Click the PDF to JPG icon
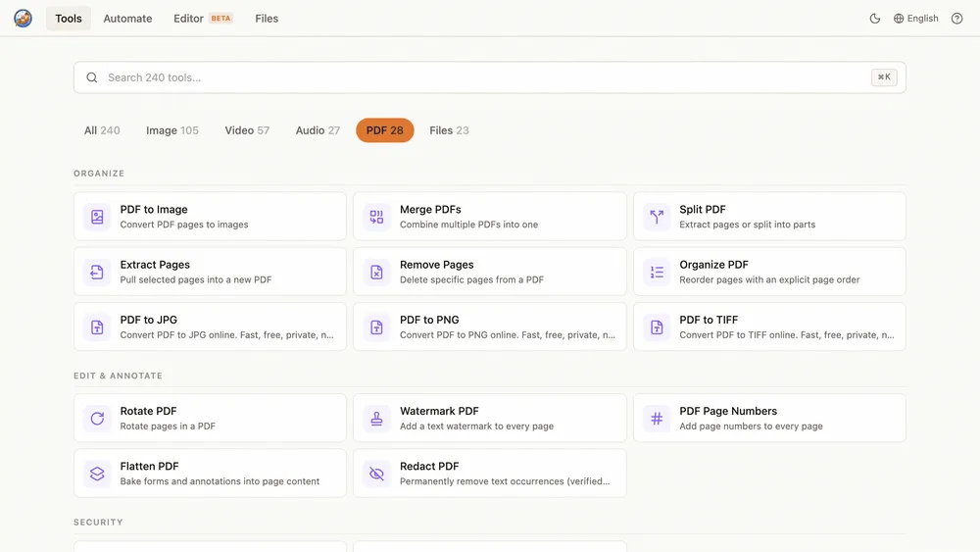The height and width of the screenshot is (552, 980). tap(97, 326)
